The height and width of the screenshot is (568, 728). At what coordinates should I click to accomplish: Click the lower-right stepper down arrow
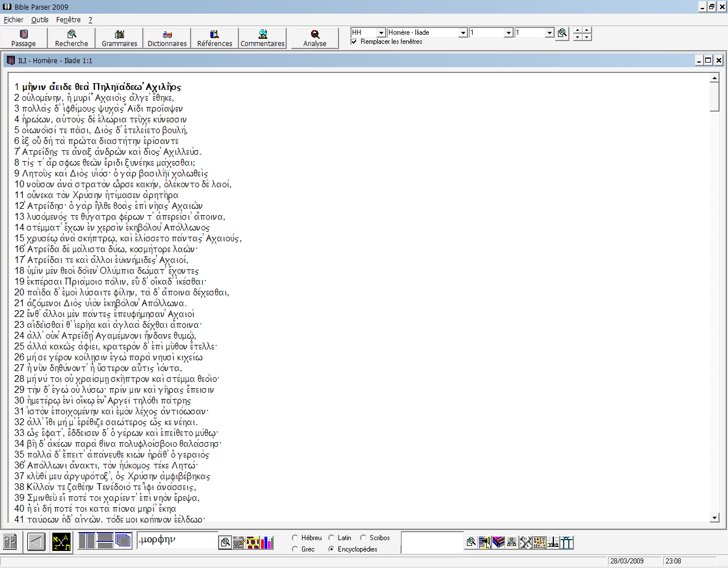[587, 37]
